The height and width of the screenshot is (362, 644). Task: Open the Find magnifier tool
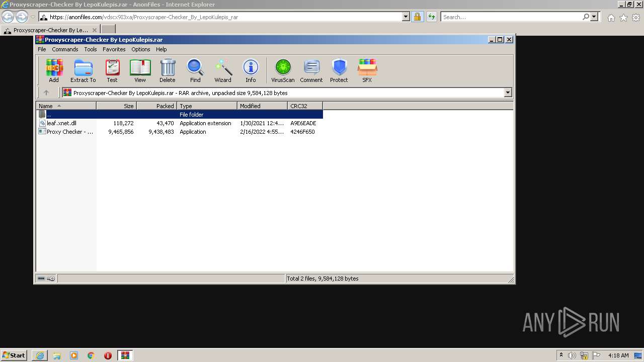click(195, 70)
